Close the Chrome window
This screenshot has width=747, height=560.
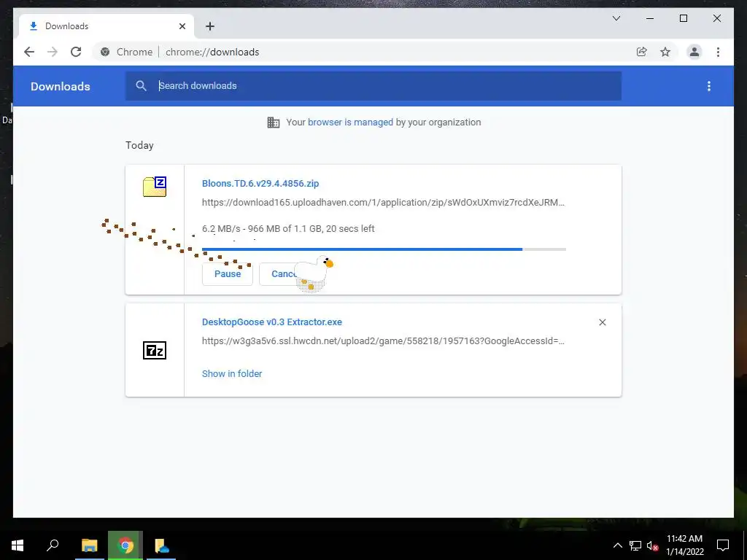pos(716,18)
